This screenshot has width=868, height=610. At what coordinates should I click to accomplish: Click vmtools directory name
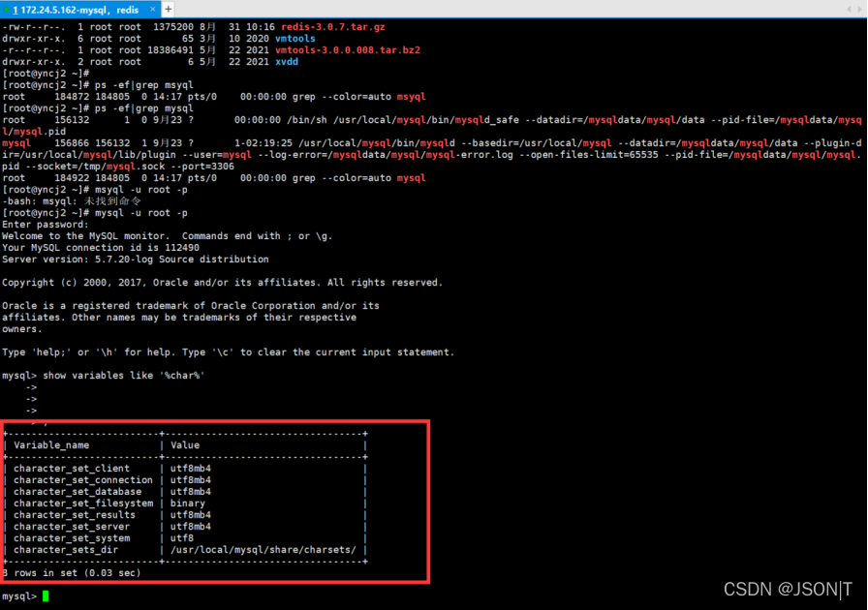coord(295,38)
